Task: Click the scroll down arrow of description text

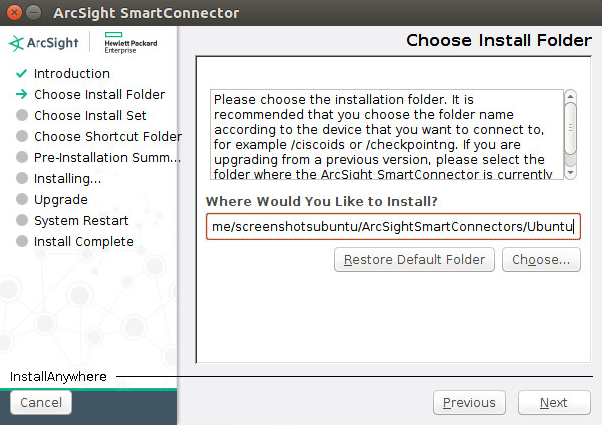Action: [x=570, y=173]
